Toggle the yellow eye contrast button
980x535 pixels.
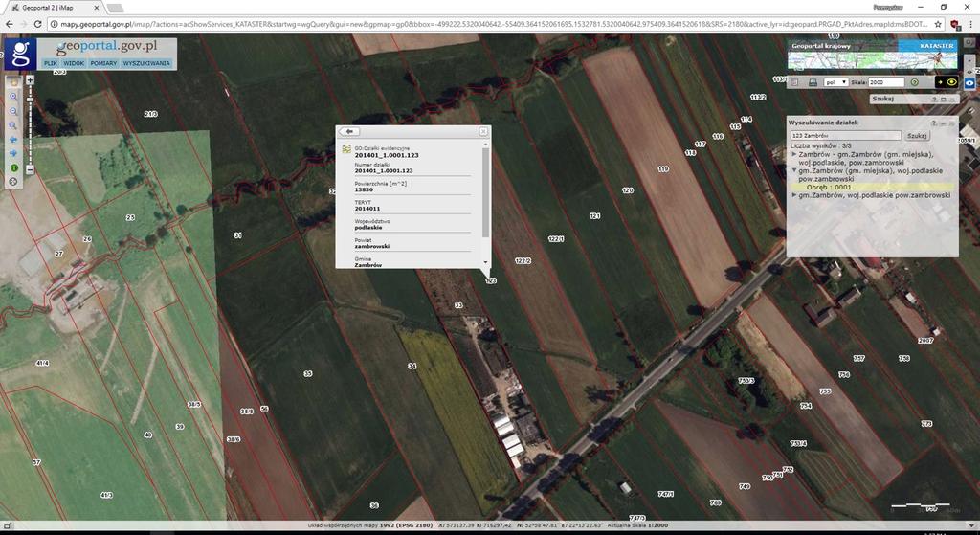click(x=947, y=82)
